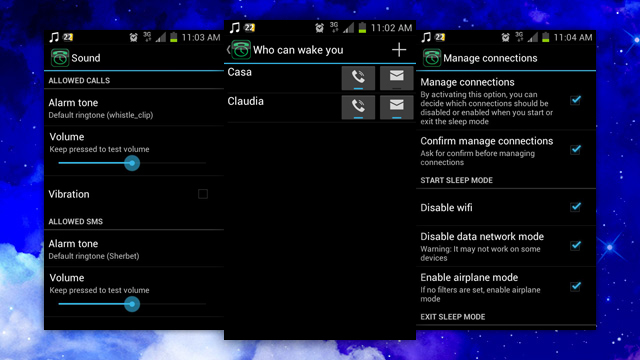Tap the 11:02 AM clock
This screenshot has height=360, width=640.
point(391,28)
